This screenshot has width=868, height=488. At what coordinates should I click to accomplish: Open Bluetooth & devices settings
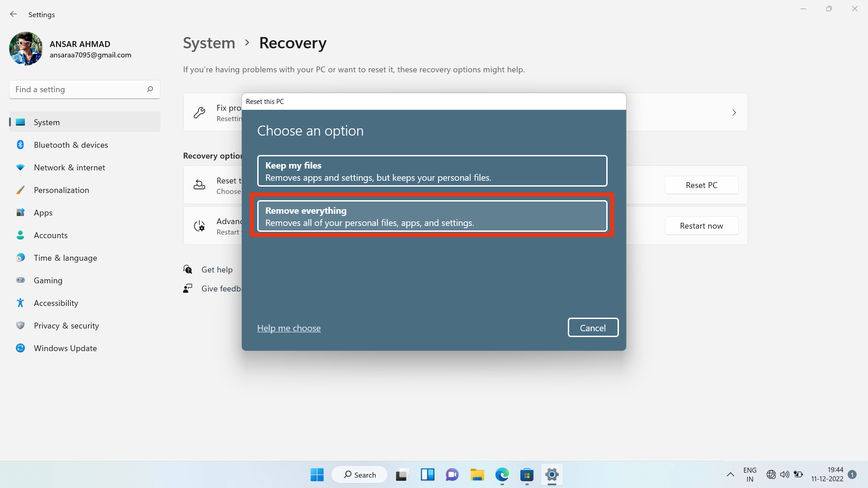(71, 144)
